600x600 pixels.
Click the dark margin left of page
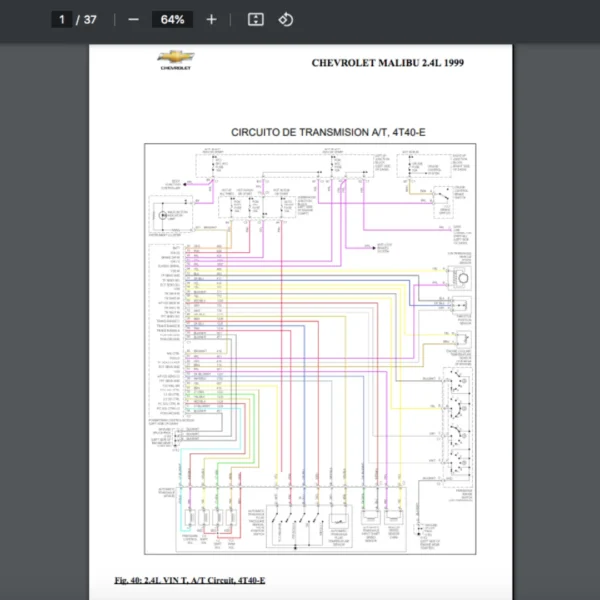pyautogui.click(x=45, y=300)
